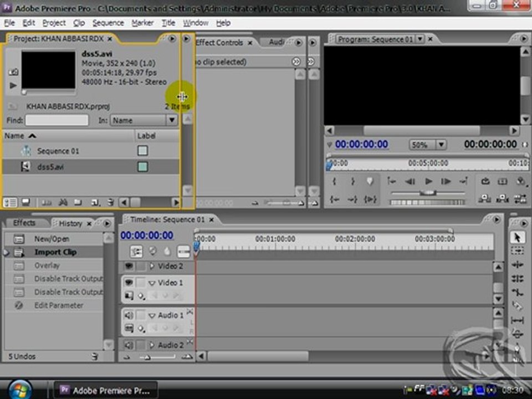
Task: Switch Project panel to List view
Action: tap(10, 203)
